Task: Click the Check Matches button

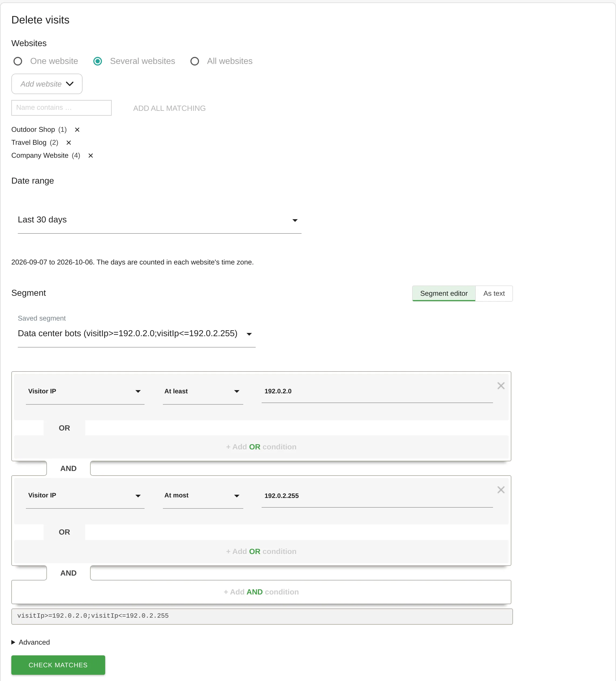Action: point(58,665)
